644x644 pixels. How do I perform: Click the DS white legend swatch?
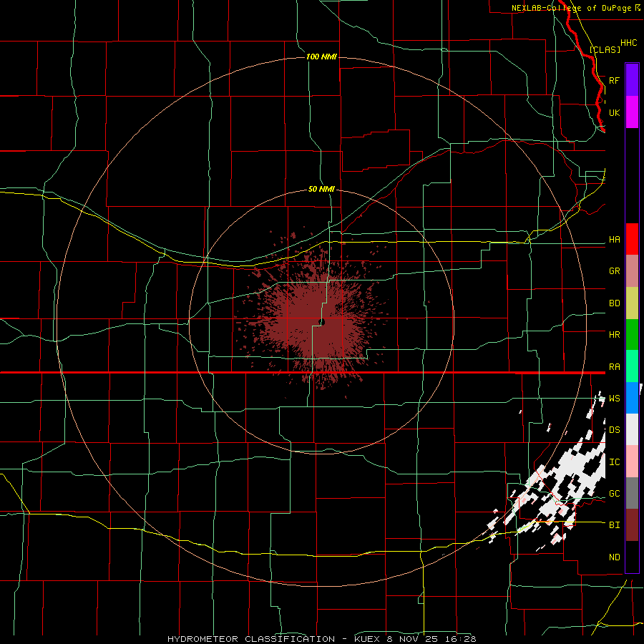632,429
